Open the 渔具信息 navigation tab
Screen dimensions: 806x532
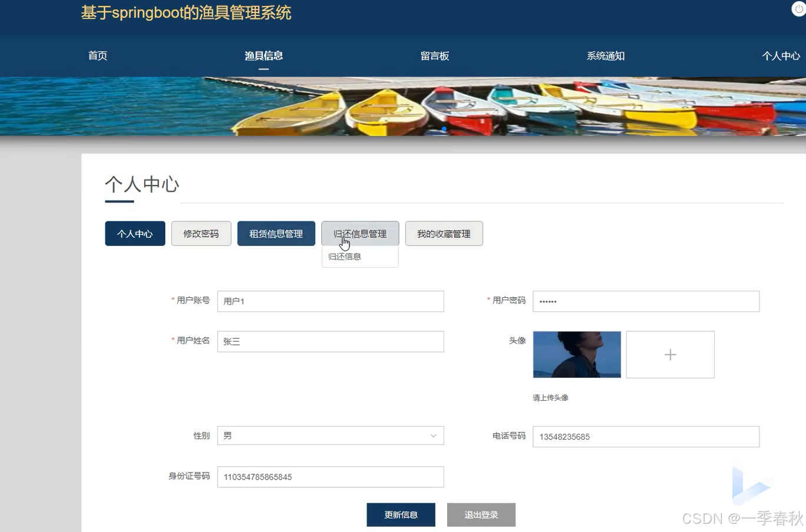tap(264, 56)
